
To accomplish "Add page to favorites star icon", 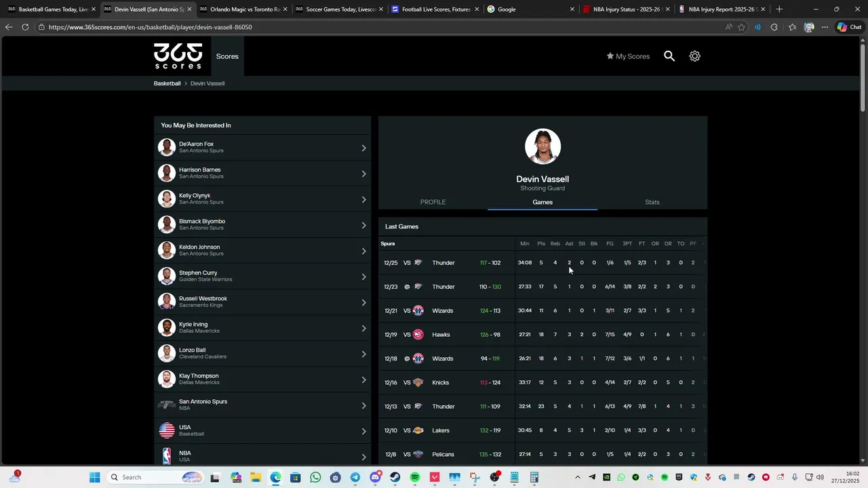I will coord(741,27).
